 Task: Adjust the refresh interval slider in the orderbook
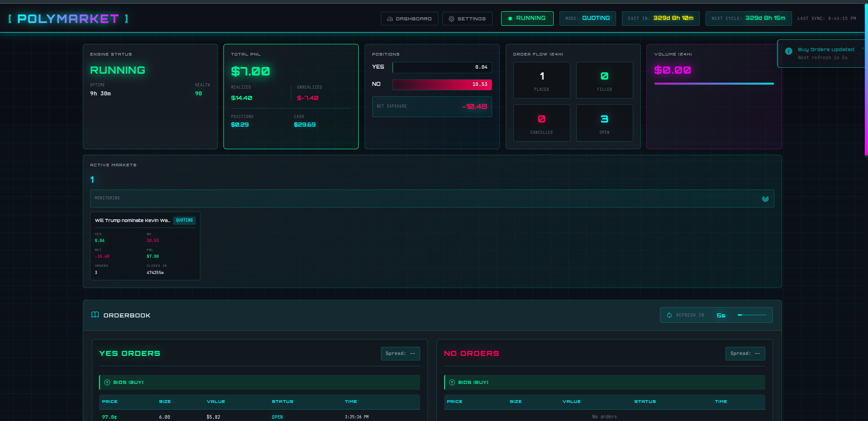click(753, 315)
